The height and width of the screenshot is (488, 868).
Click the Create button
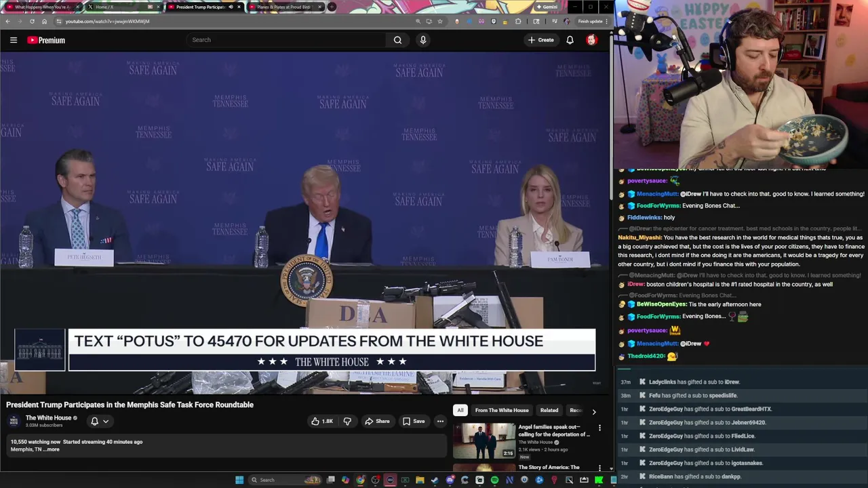coord(541,40)
